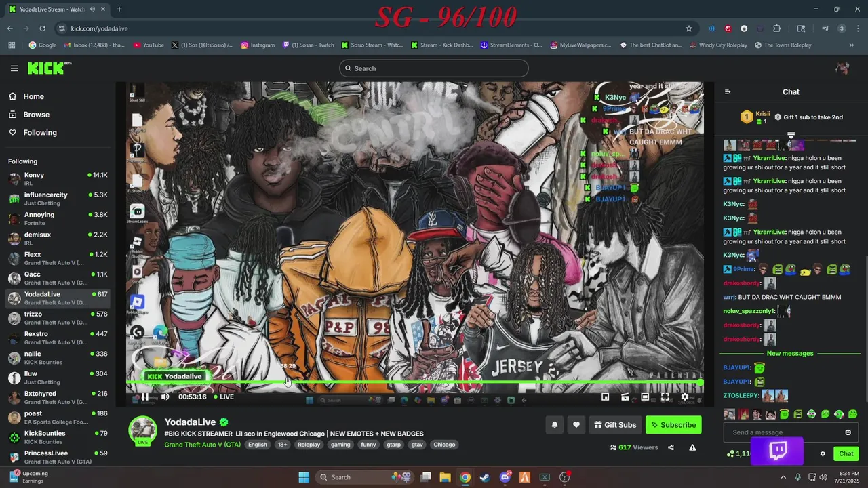Open Annoying channel in Following list
This screenshot has height=488, width=868.
(x=58, y=218)
